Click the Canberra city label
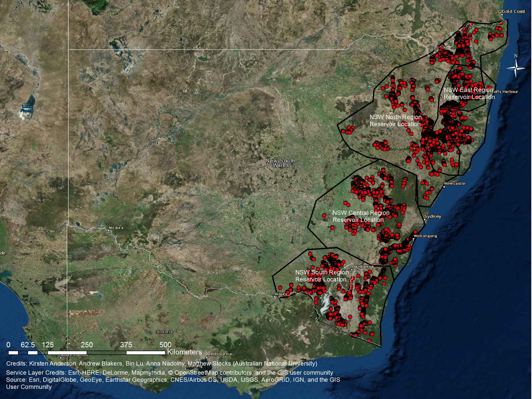 pyautogui.click(x=363, y=267)
